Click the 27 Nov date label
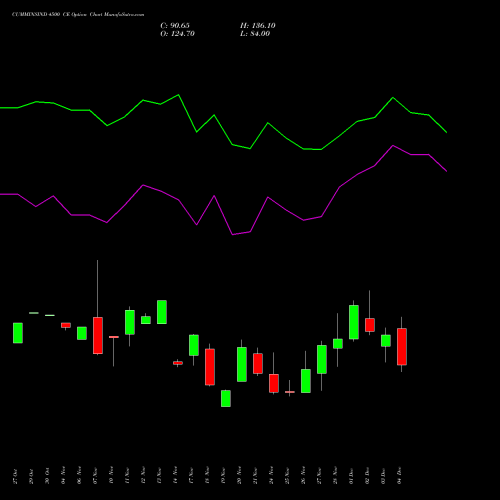Image resolution: width=500 pixels, height=500 pixels. pyautogui.click(x=319, y=476)
